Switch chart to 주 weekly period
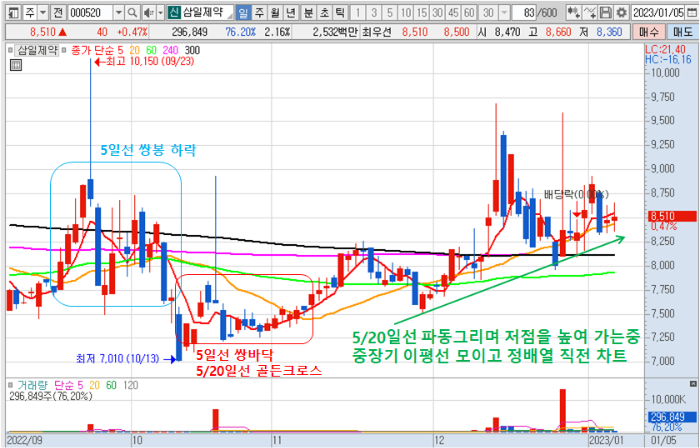This screenshot has width=700, height=448. click(259, 12)
